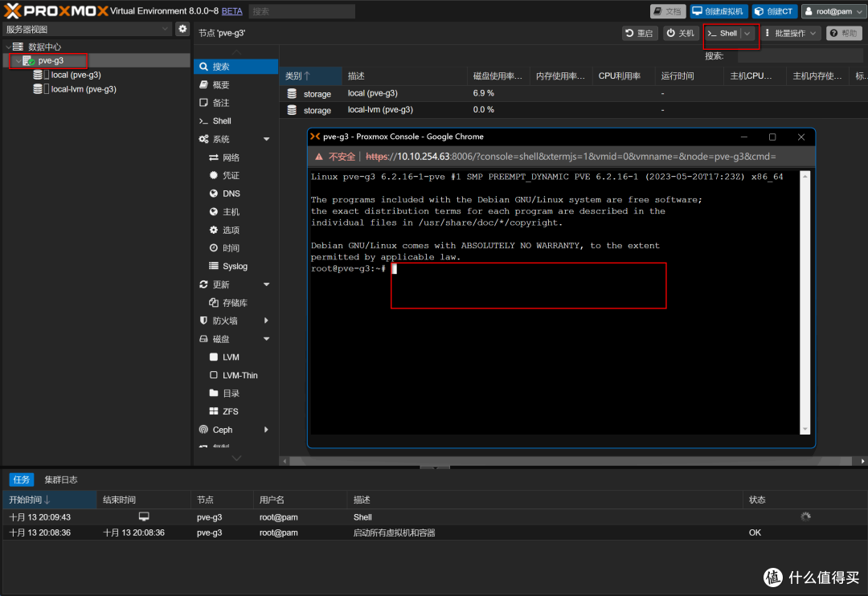This screenshot has width=868, height=596.
Task: Click the 选项 options gear icon
Action: click(214, 230)
